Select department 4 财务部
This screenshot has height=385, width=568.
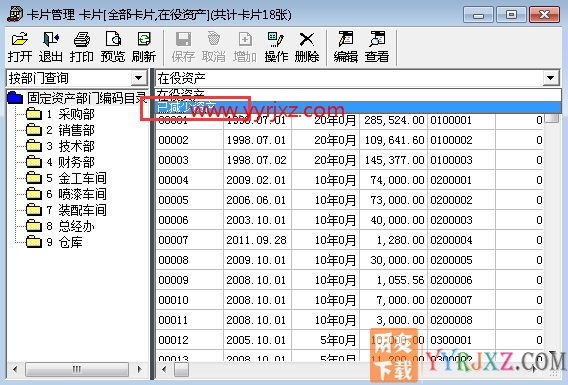click(70, 162)
